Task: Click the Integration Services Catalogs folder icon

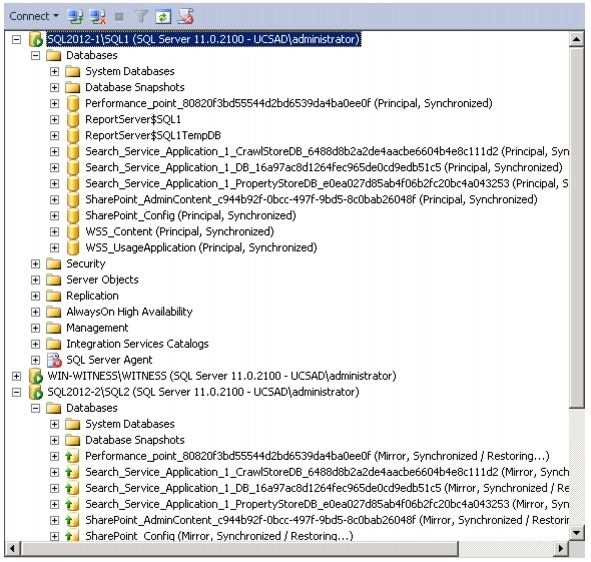Action: (54, 344)
